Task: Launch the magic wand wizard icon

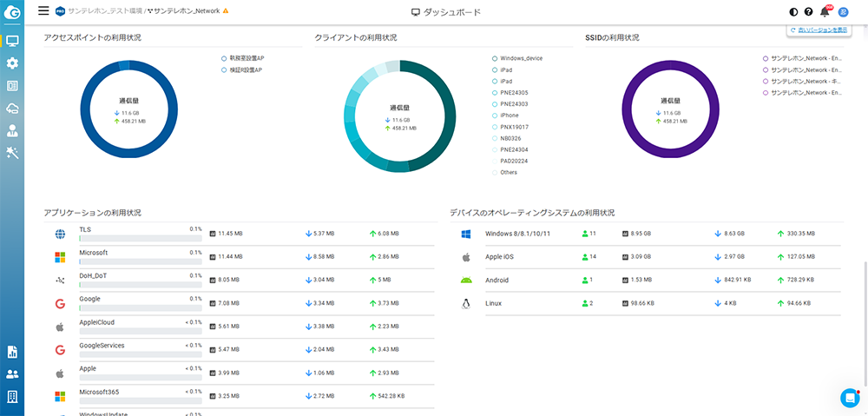Action: coord(12,154)
